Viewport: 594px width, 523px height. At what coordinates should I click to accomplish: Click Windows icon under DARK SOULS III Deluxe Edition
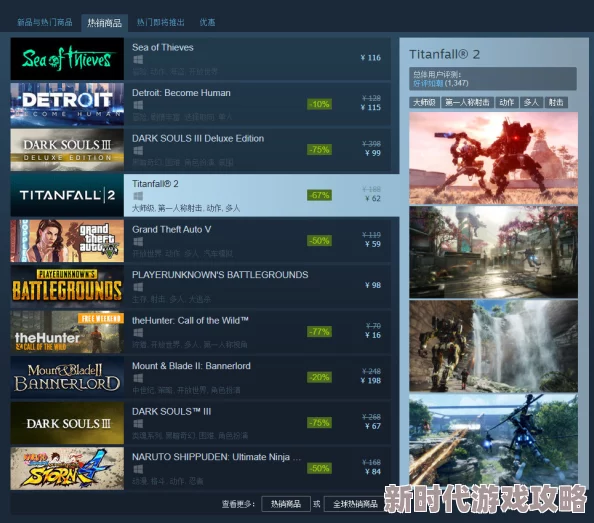[138, 150]
